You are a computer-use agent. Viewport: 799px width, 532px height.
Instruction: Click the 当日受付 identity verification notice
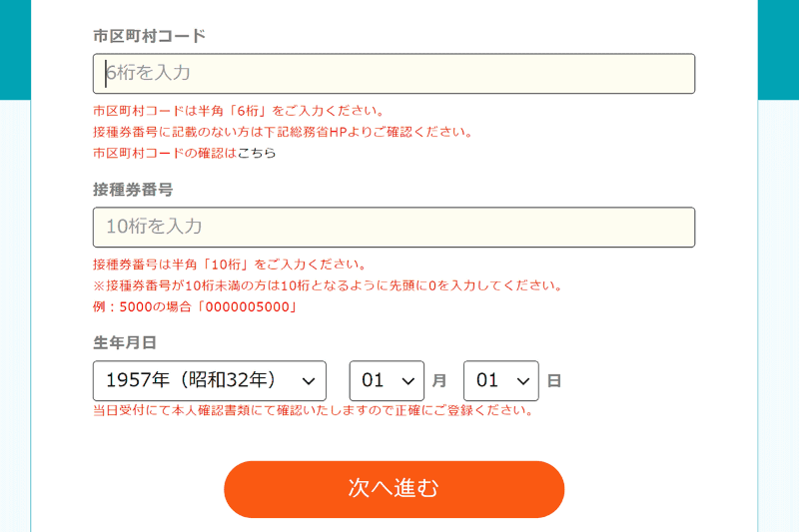314,410
